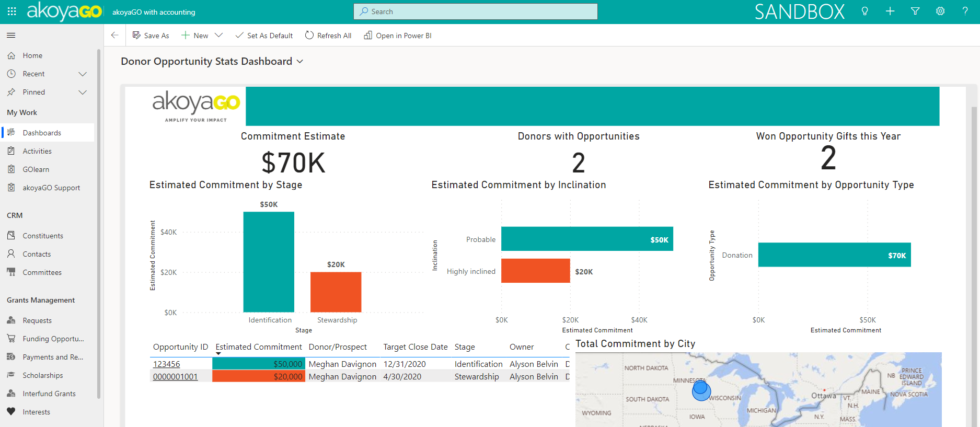Click the New button
This screenshot has height=427, width=980.
pyautogui.click(x=195, y=35)
